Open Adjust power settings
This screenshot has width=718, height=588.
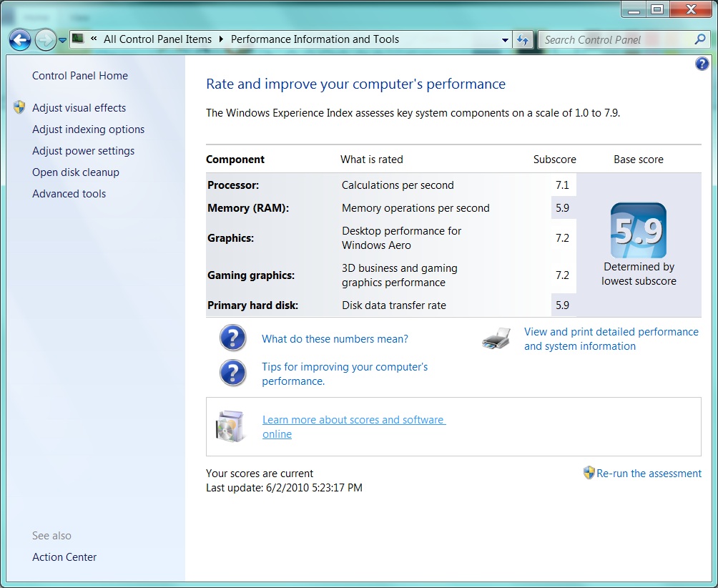pos(84,151)
